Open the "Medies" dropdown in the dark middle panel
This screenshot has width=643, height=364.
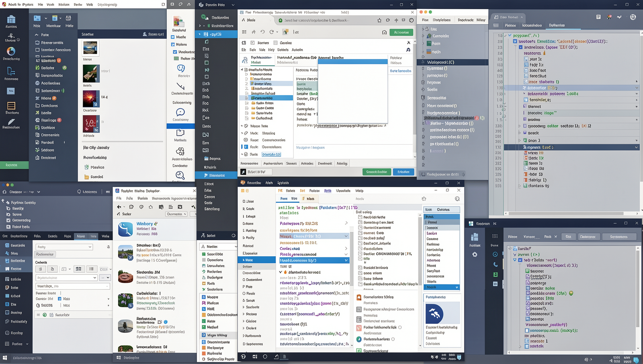(x=219, y=246)
